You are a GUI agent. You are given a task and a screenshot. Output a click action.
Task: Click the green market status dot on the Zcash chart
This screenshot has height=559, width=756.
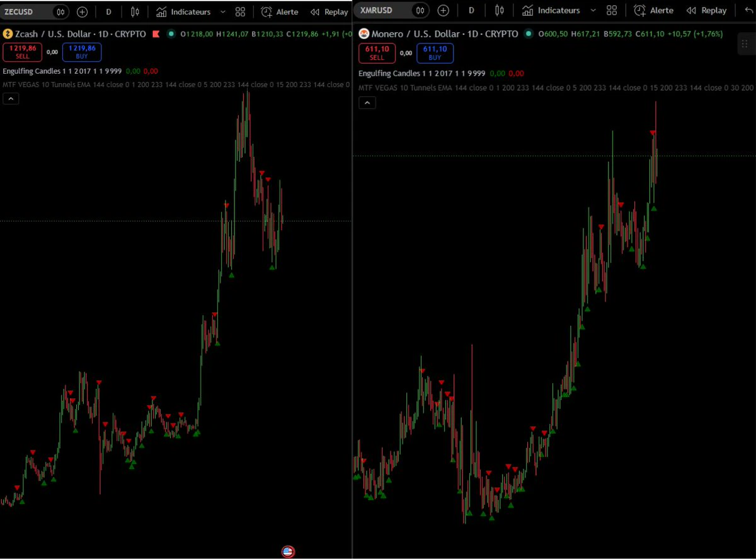pyautogui.click(x=171, y=34)
